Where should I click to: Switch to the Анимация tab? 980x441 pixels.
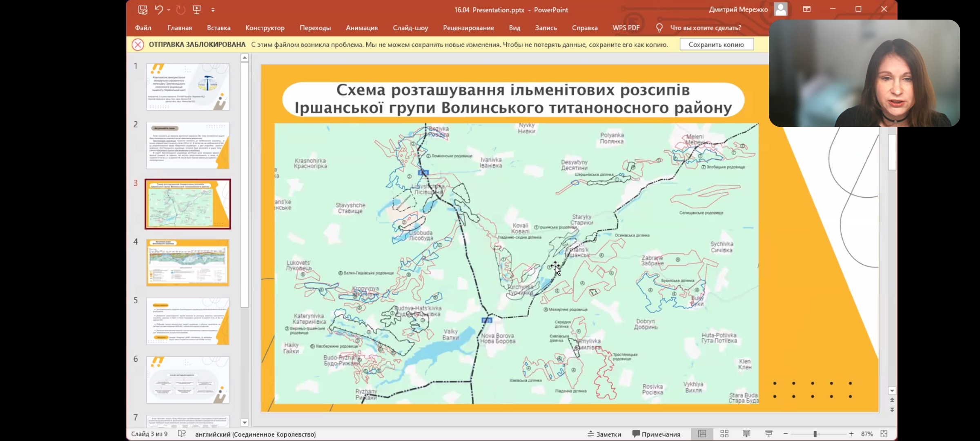click(x=361, y=28)
